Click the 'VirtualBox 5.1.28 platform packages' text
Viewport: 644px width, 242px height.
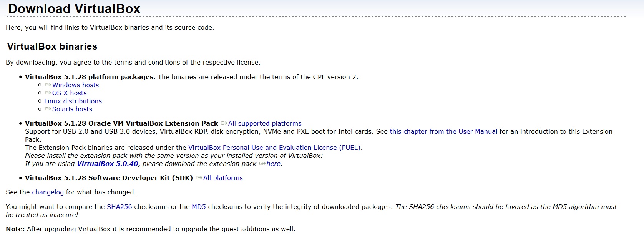89,77
